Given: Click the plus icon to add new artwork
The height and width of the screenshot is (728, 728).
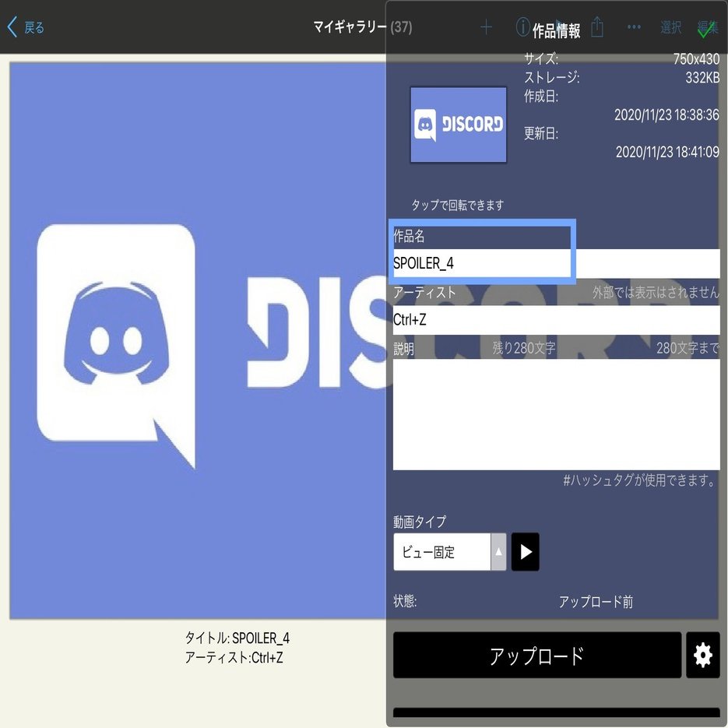Looking at the screenshot, I should click(486, 26).
